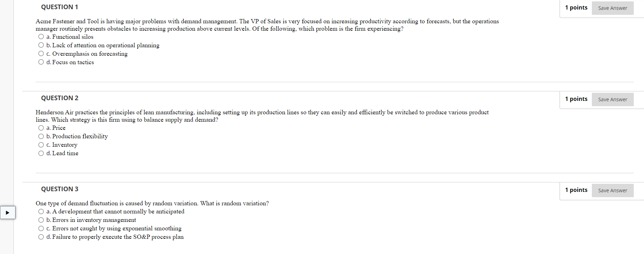Expand the collapsed left sidebar panel
Image resolution: width=644 pixels, height=254 pixels.
point(8,212)
